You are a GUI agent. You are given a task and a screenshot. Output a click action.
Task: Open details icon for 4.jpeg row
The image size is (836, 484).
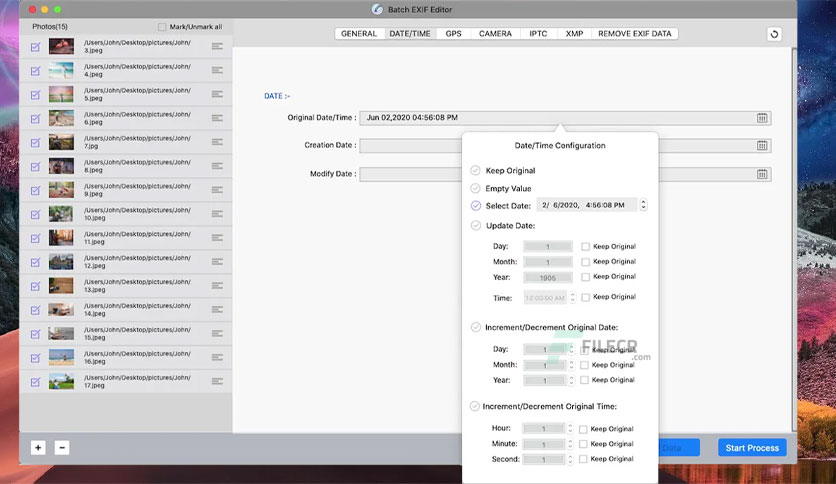(217, 70)
